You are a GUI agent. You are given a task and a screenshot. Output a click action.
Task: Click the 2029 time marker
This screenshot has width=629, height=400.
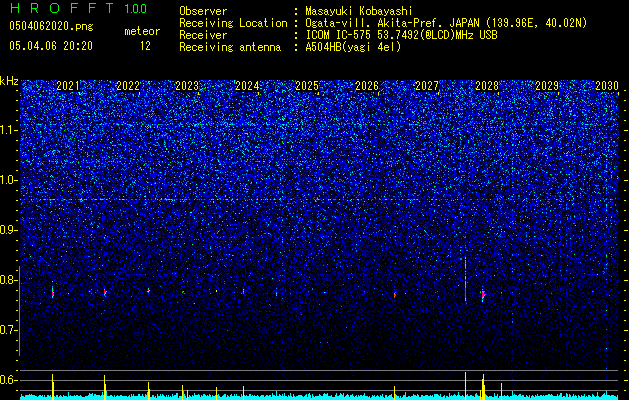tap(547, 86)
